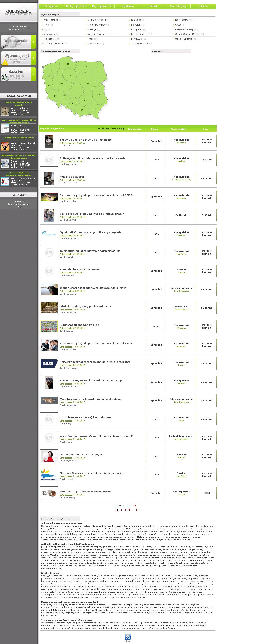
Task: Open the aasa loan listing thumbnail
Action: (49, 363)
